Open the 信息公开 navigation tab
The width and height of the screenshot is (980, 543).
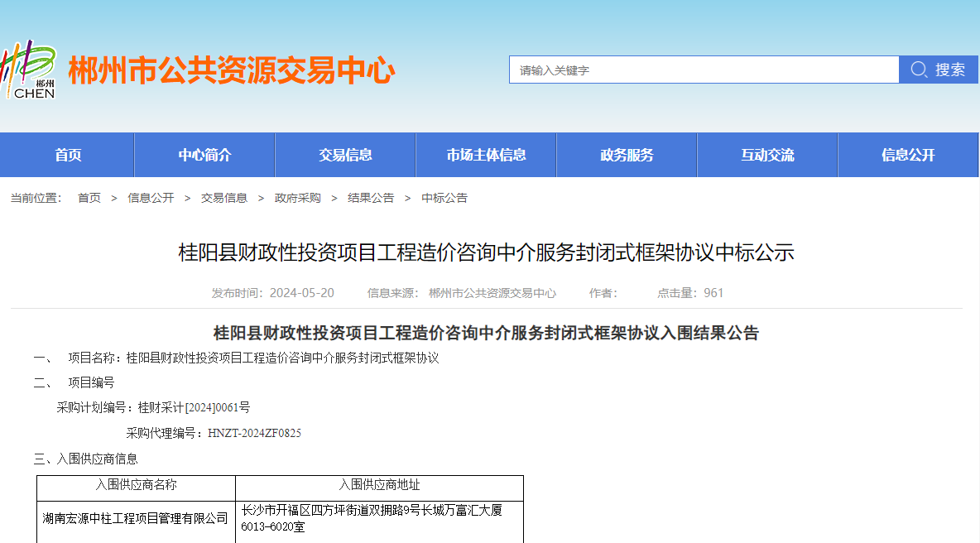907,155
